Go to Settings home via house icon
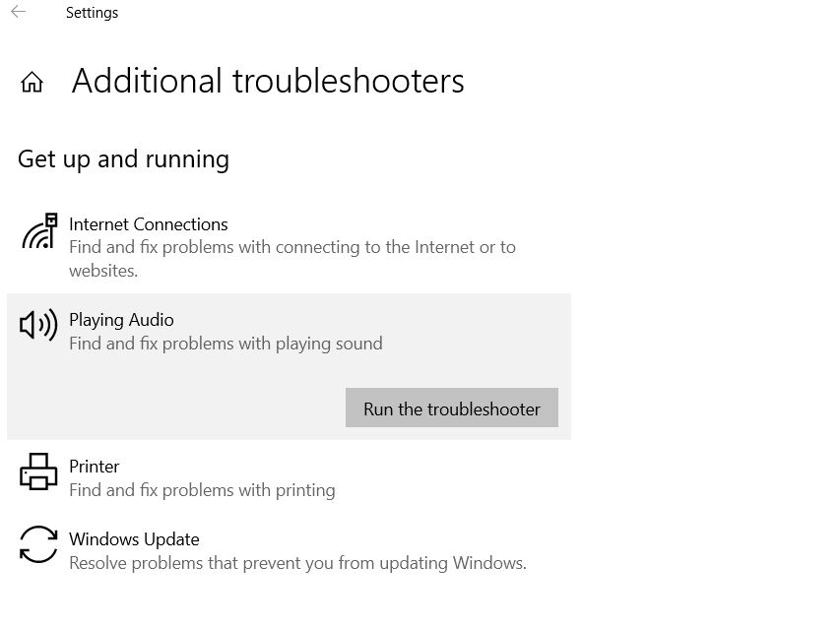The width and height of the screenshot is (840, 628). (x=32, y=82)
